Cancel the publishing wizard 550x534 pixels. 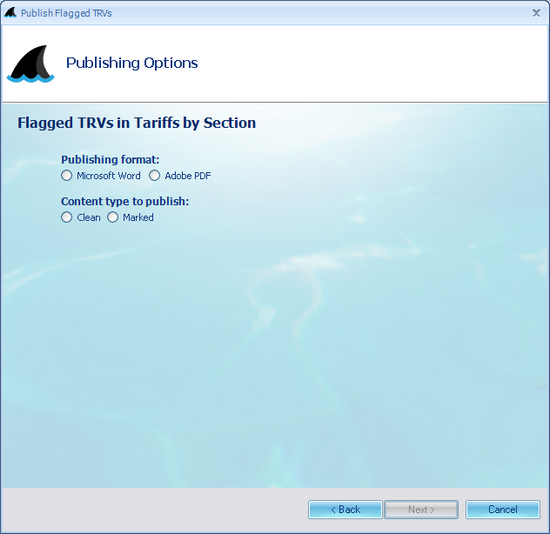click(503, 509)
